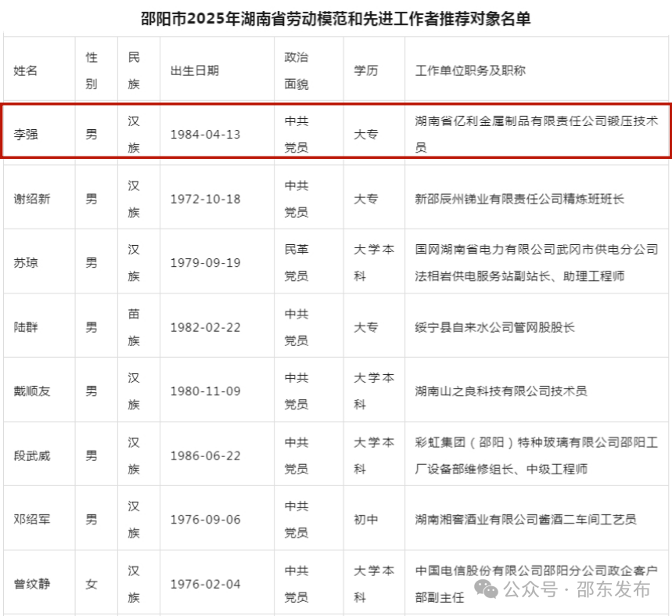Click 中共党员 in 邓绍军 row
672x616 pixels.
(296, 519)
